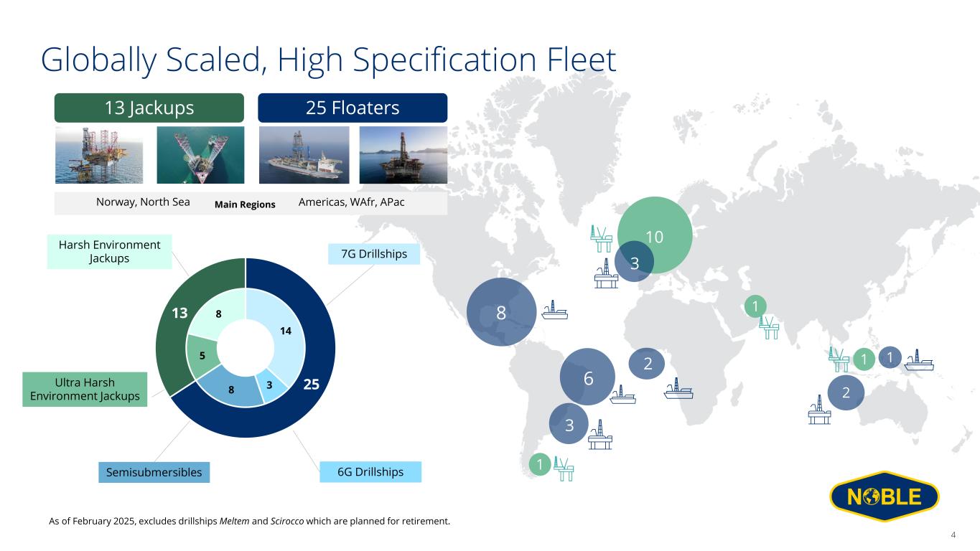Select the blue 3 bubble over South America
This screenshot has height=551, width=980.
point(569,424)
